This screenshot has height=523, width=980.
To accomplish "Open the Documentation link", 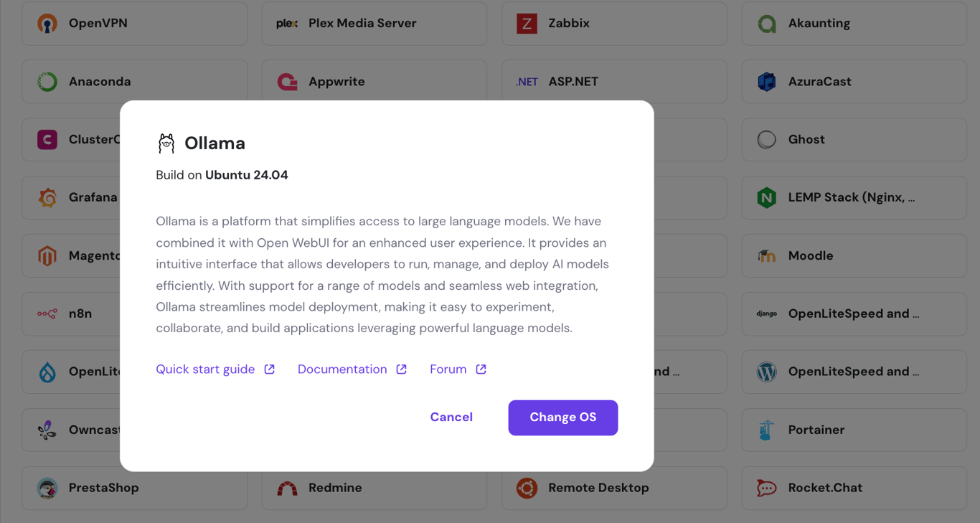I will click(342, 369).
